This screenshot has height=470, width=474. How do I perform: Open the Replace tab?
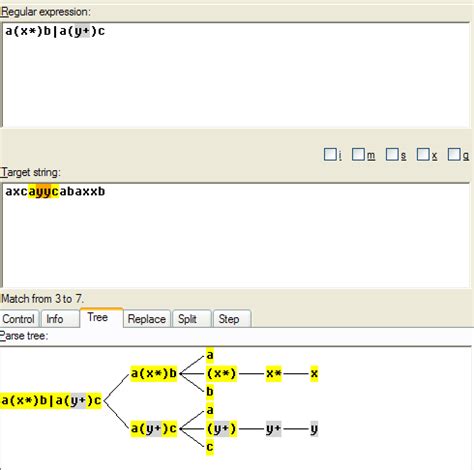click(x=147, y=319)
